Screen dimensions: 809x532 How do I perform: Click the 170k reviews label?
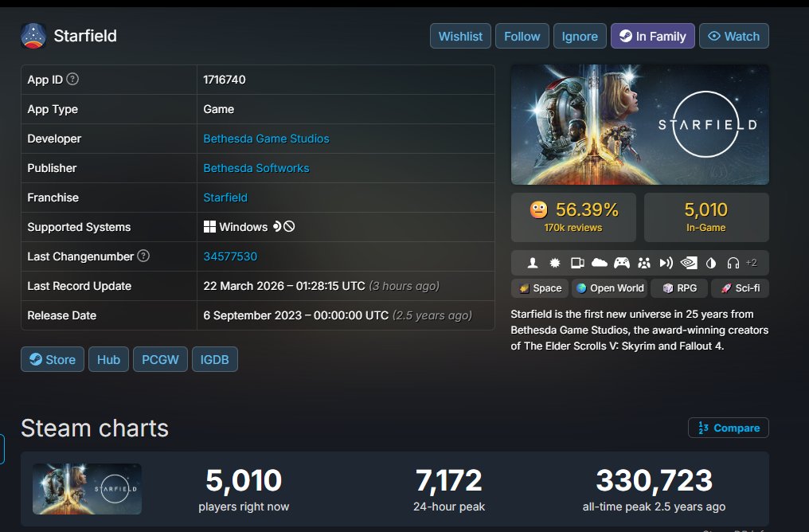pyautogui.click(x=573, y=228)
